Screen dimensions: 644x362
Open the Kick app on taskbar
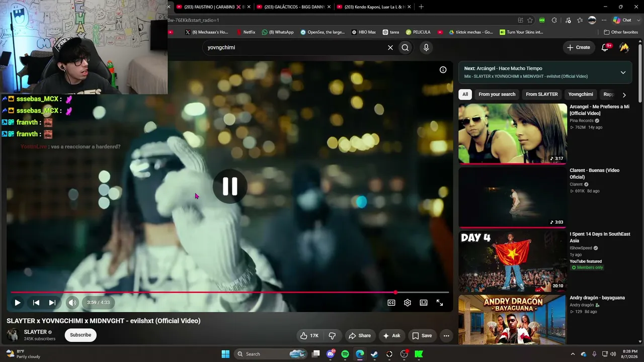click(x=419, y=354)
